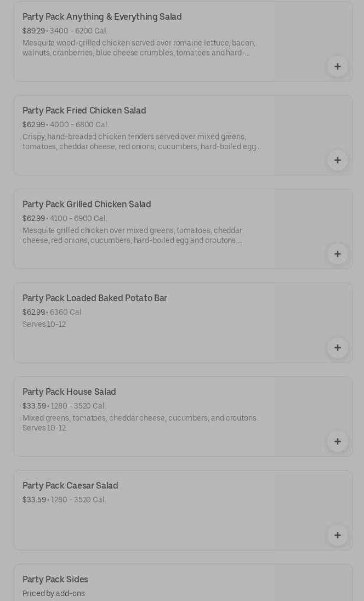The width and height of the screenshot is (364, 601).
Task: Add Party Pack Anything & Everything Salad with plus icon
Action: click(337, 66)
